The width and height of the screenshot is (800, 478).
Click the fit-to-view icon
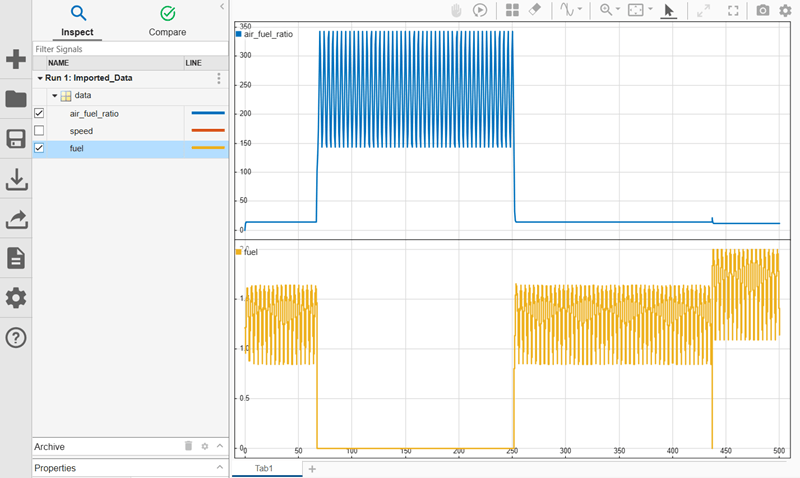(x=636, y=10)
